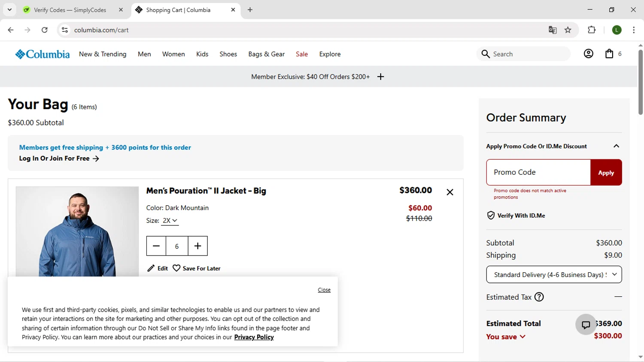Close the Shopping Cart Columbia tab

[x=233, y=9]
